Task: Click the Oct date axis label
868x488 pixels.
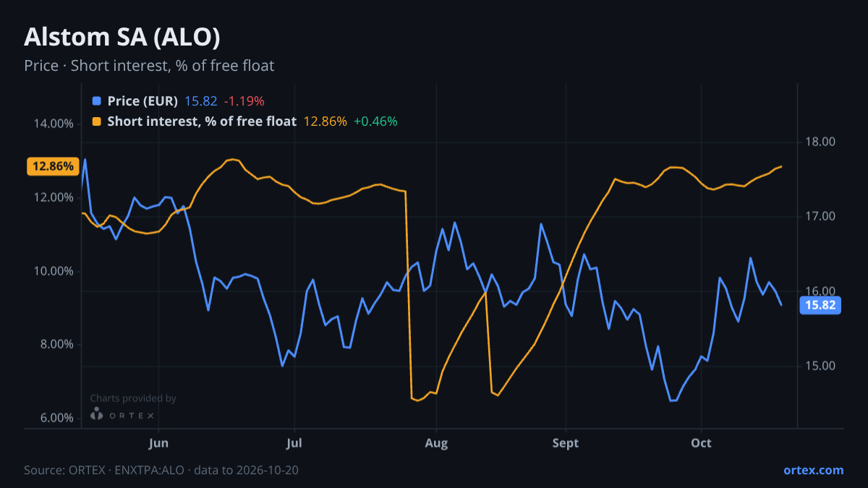Action: pos(701,442)
